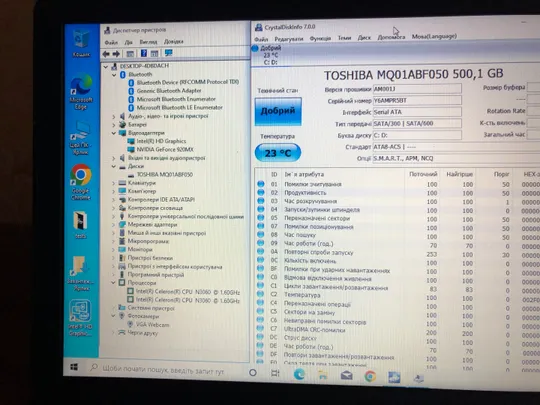Select VGA Webcam device

(152, 325)
